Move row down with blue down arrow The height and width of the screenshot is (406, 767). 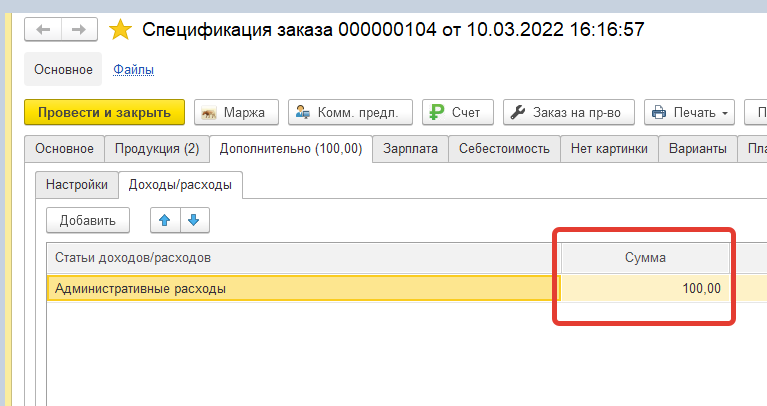(x=195, y=221)
